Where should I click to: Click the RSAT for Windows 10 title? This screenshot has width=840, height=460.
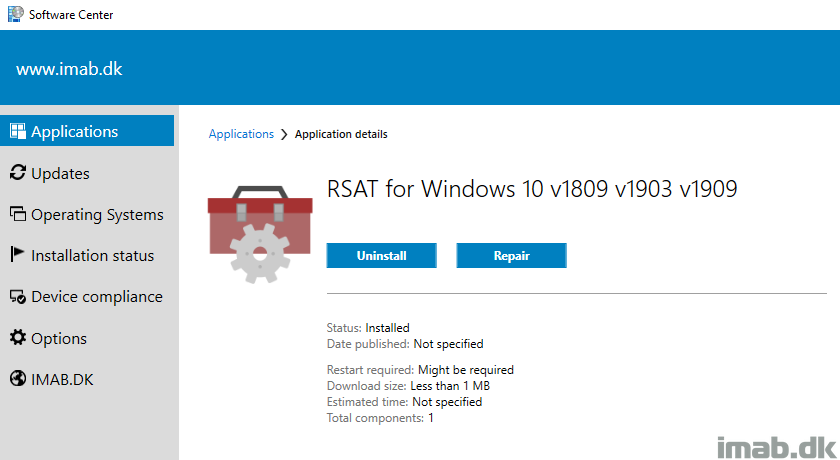click(x=532, y=189)
